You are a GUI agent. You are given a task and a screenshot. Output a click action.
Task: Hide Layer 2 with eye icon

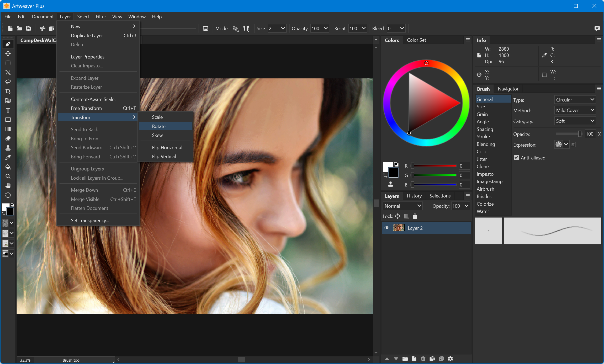387,228
